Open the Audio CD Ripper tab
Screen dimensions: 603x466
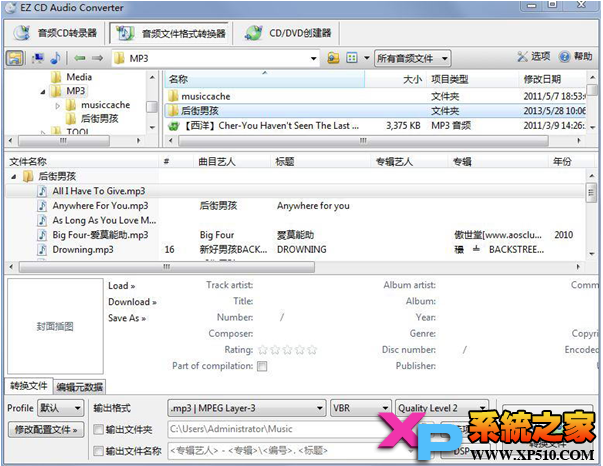pyautogui.click(x=54, y=33)
